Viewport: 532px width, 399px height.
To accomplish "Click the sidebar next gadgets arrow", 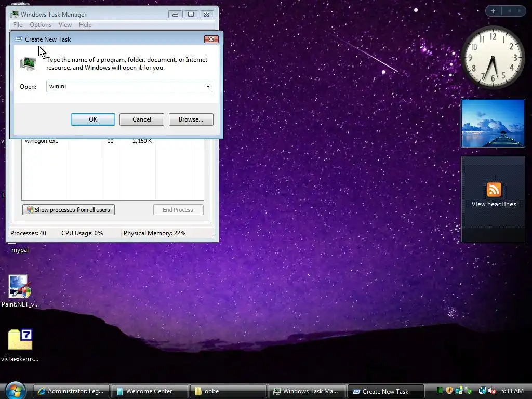I will coord(519,11).
